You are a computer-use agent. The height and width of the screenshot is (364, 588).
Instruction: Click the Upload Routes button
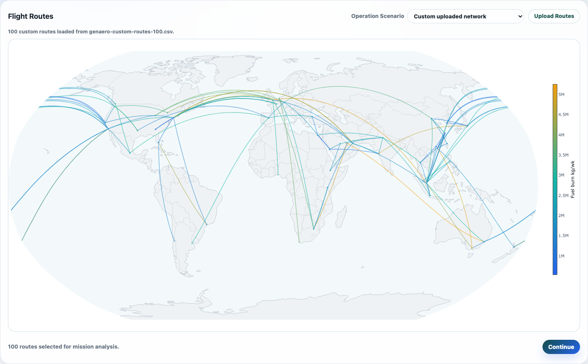pos(554,16)
